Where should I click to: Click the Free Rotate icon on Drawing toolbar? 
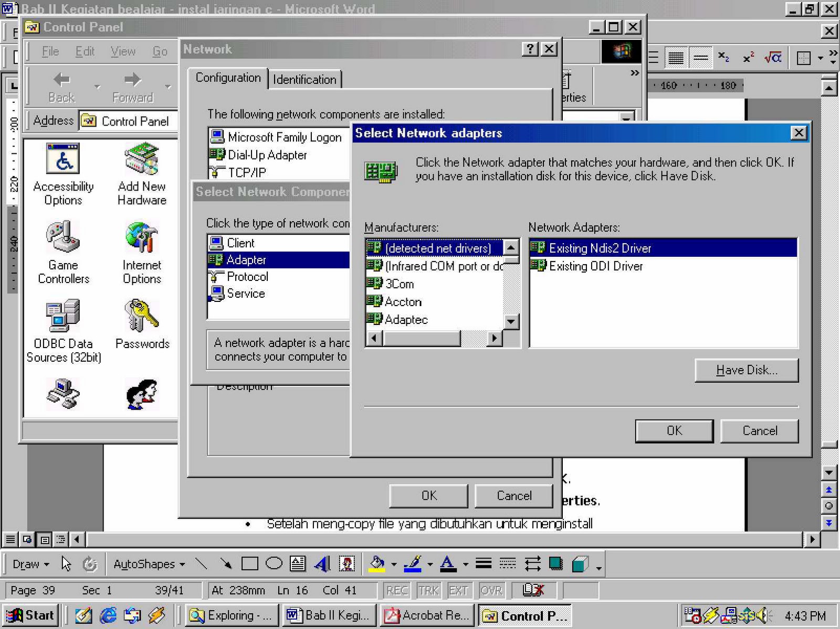[x=89, y=564]
